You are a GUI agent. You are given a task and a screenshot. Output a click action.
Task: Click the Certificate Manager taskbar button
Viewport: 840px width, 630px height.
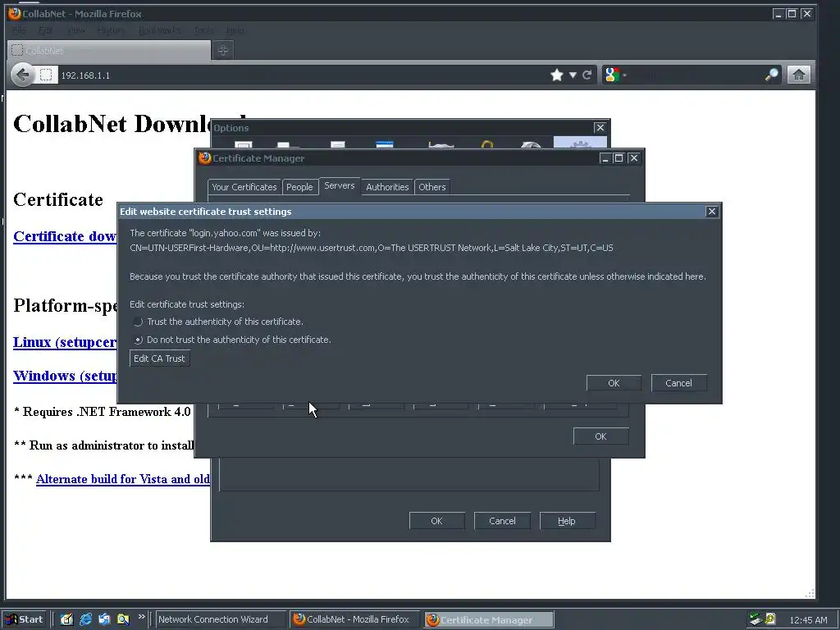pyautogui.click(x=489, y=620)
